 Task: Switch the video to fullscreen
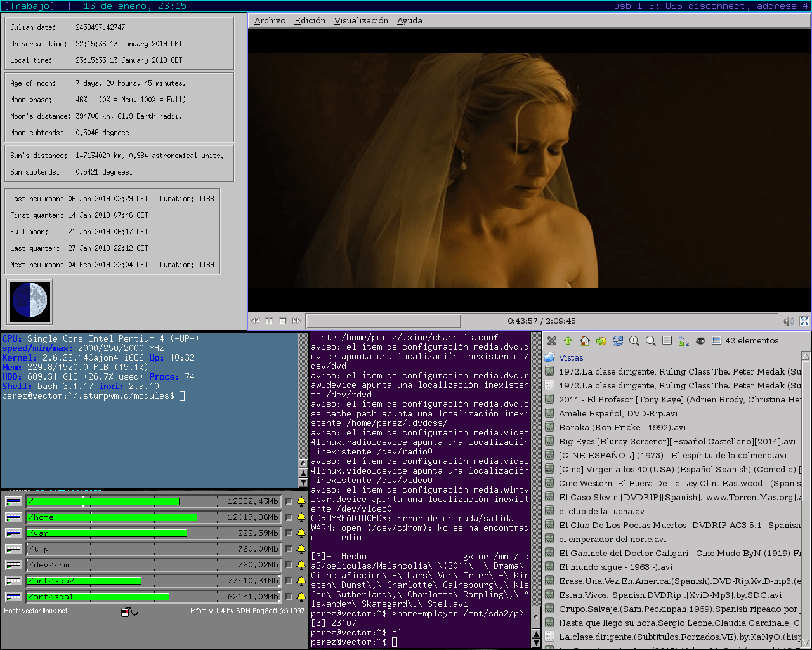[x=804, y=321]
